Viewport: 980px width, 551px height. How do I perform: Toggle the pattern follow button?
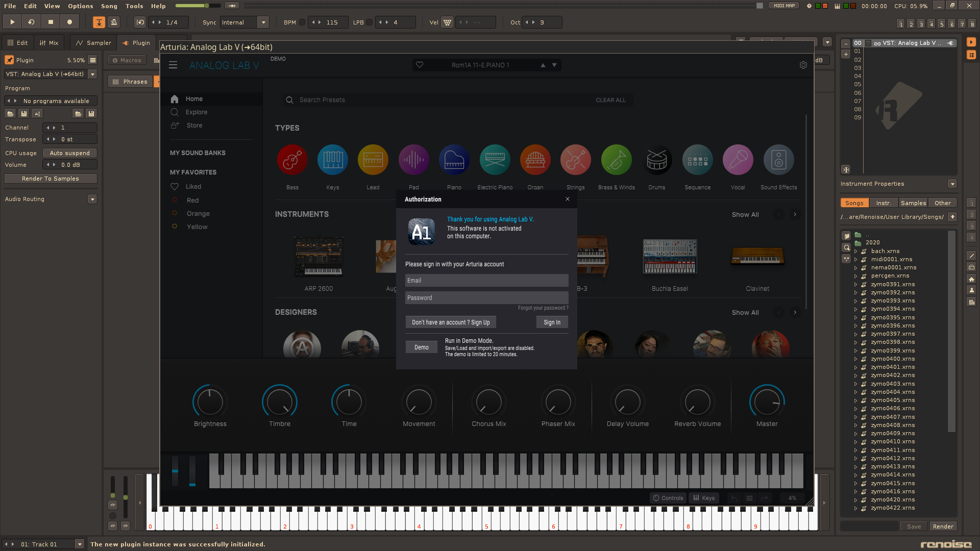(99, 22)
